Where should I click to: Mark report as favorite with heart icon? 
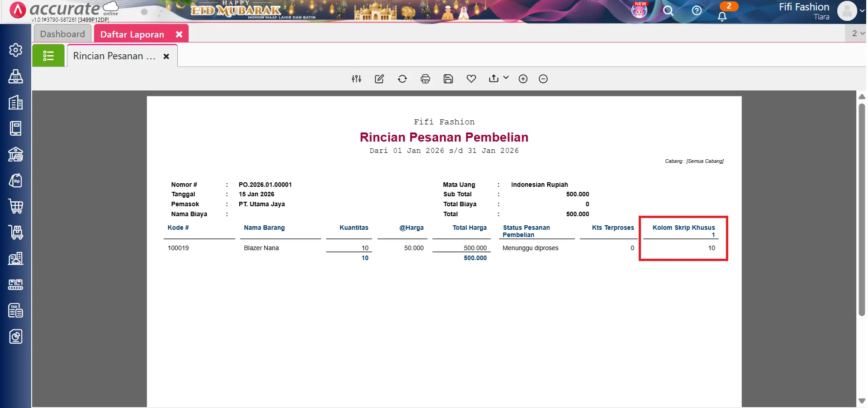471,79
